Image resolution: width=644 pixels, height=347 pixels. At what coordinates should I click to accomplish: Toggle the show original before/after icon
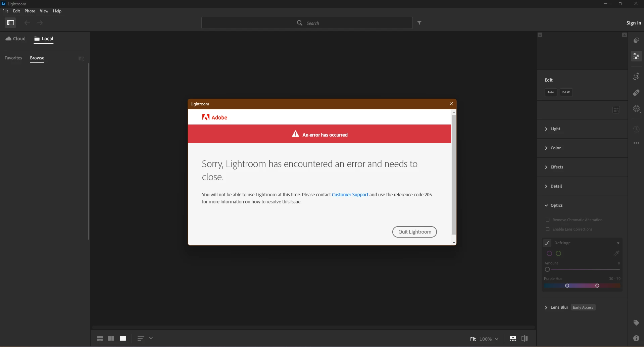click(x=525, y=338)
